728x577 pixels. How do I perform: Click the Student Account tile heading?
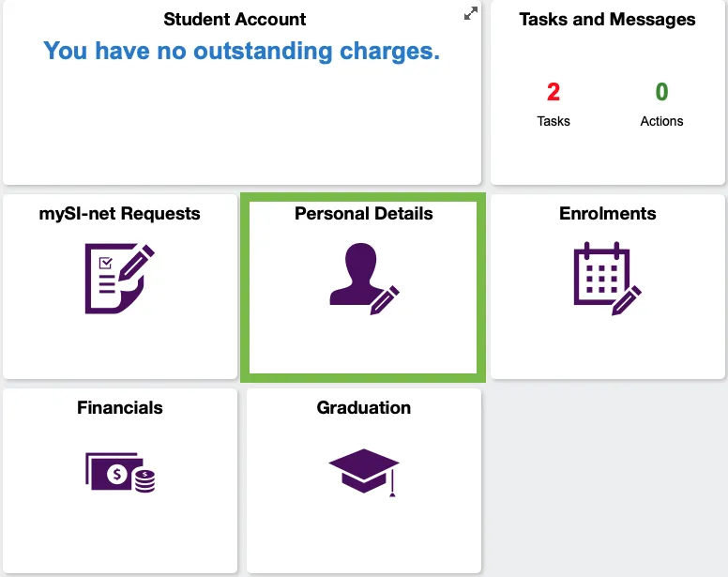235,19
